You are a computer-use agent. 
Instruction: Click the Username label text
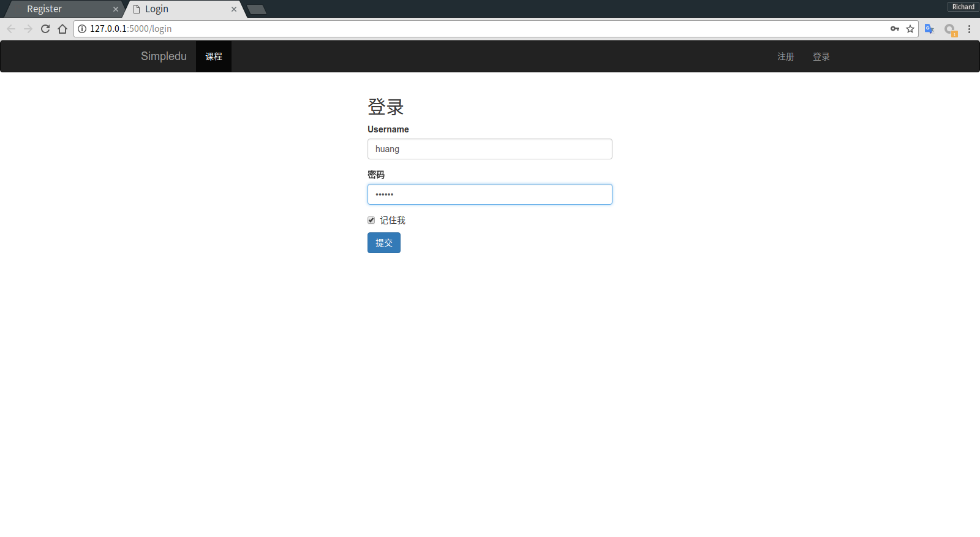[x=388, y=129]
